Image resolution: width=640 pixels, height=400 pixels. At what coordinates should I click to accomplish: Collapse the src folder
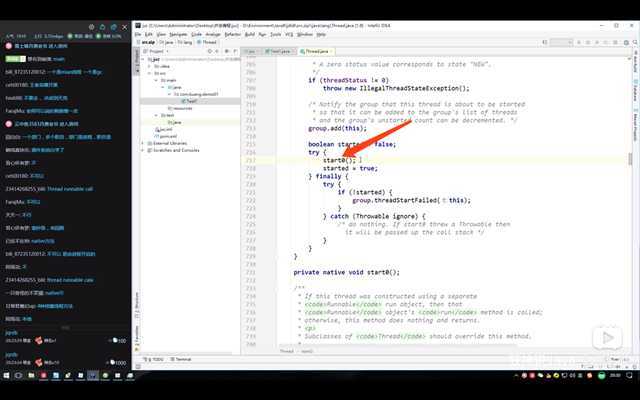click(x=150, y=73)
